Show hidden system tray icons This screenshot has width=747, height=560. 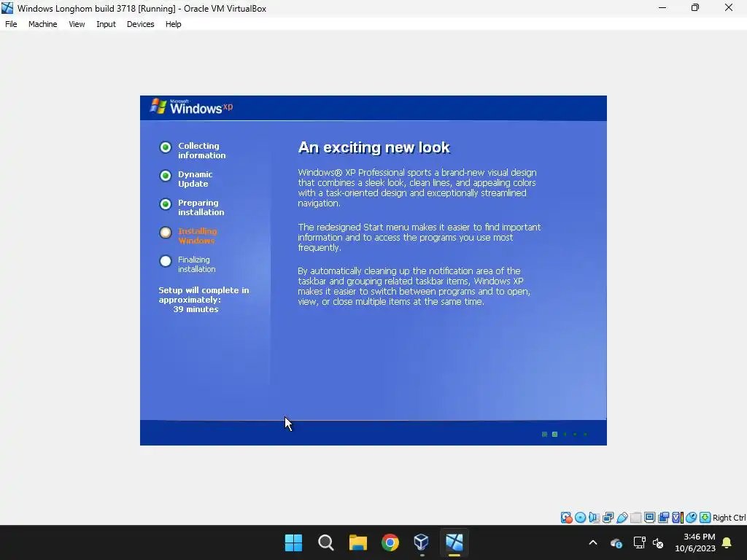click(593, 542)
